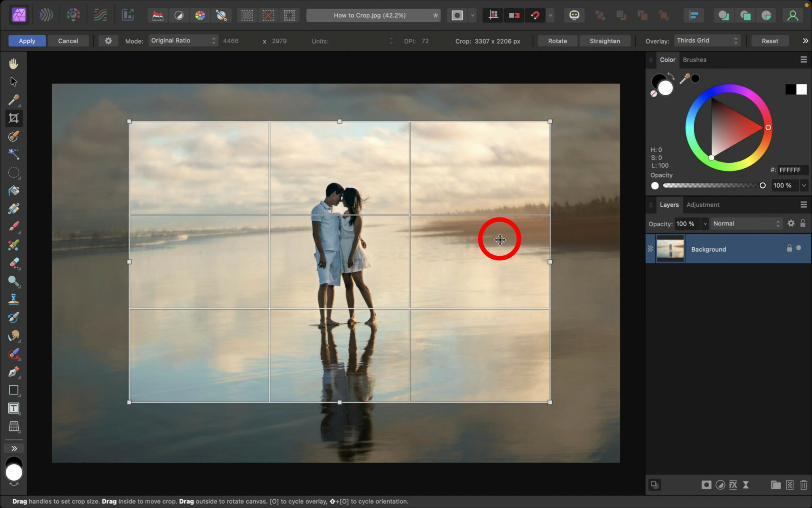Screen dimensions: 812x508
Task: Switch to the Adjustment panel tab
Action: 703,204
